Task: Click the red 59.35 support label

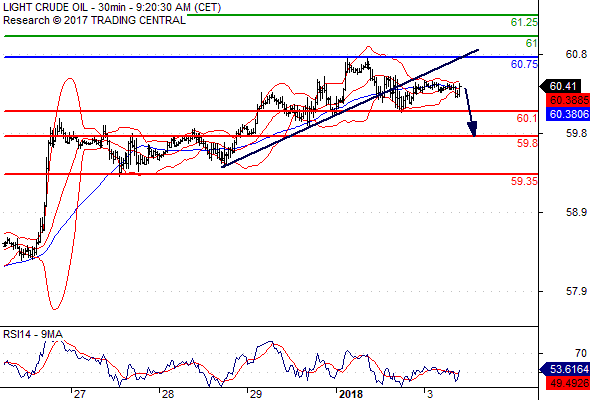Action: tap(524, 181)
